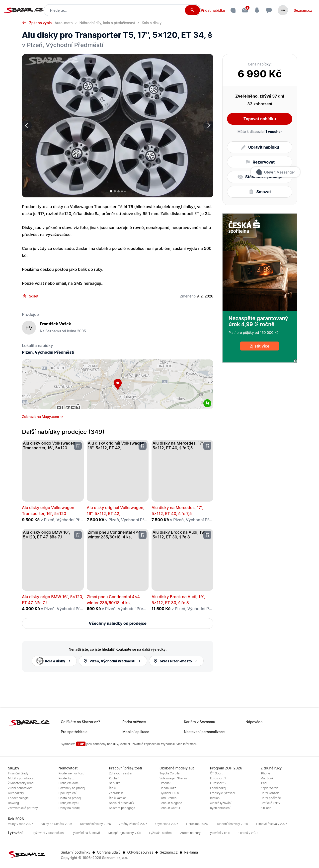The image size is (319, 868).
Task: Select the second gallery pagination dot
Action: [115, 191]
